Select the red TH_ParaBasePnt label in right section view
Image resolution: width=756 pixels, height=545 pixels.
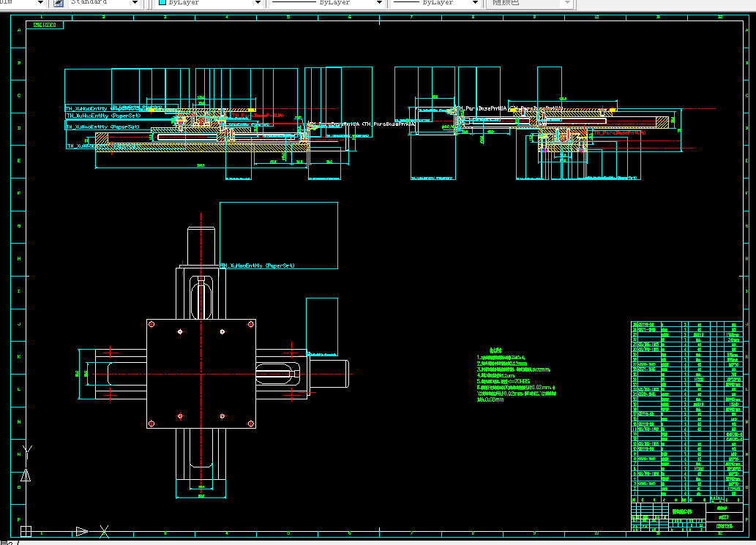pyautogui.click(x=620, y=132)
